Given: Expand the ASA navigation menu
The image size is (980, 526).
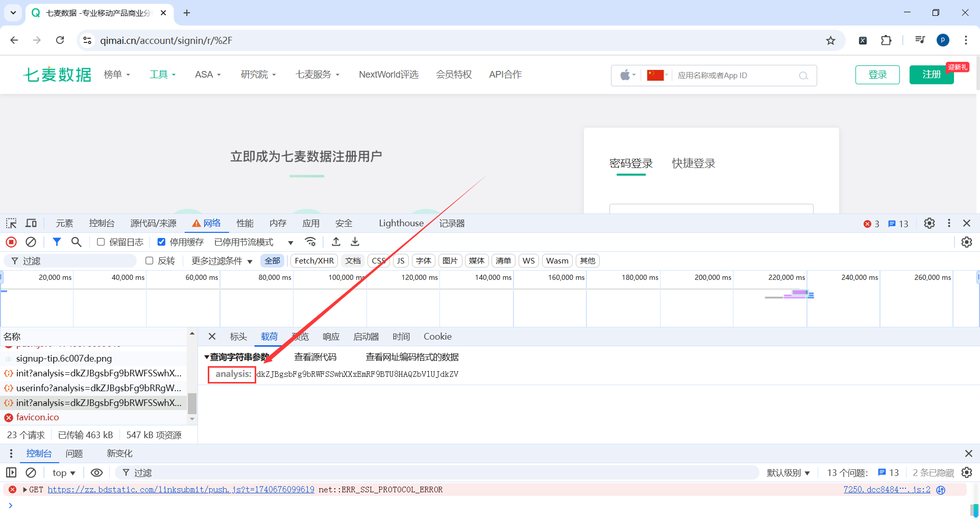Looking at the screenshot, I should (208, 75).
